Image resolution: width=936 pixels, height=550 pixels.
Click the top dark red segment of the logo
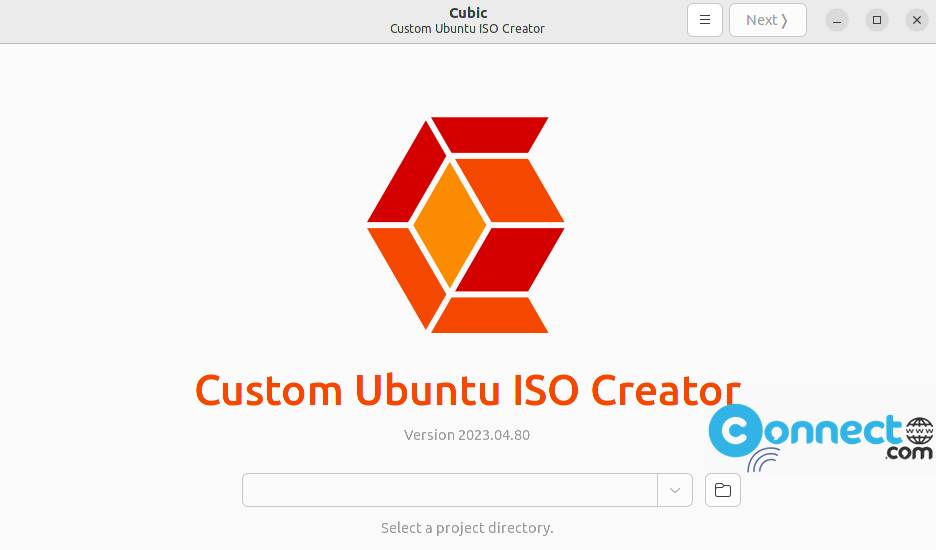coord(489,134)
